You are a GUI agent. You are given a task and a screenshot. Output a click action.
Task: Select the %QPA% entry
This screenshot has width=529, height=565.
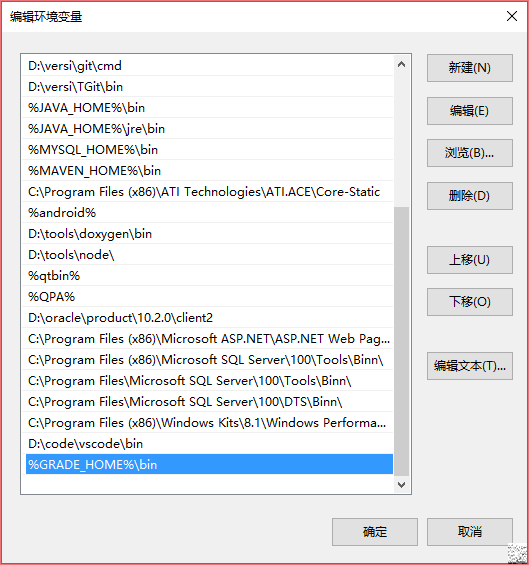(x=208, y=297)
